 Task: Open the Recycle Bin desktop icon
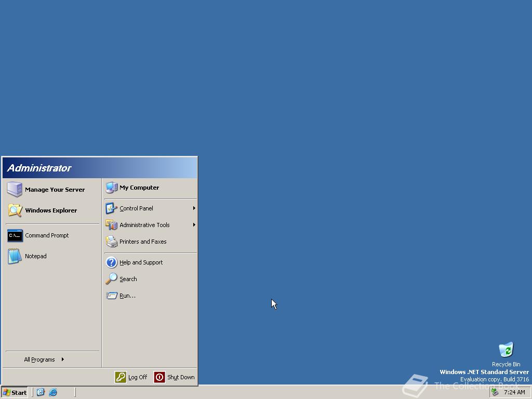tap(506, 350)
